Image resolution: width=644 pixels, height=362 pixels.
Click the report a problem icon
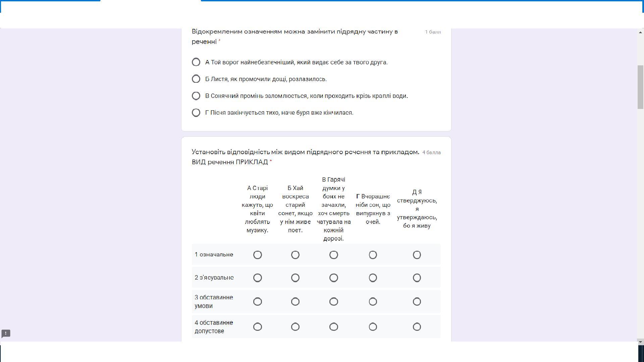tap(6, 334)
